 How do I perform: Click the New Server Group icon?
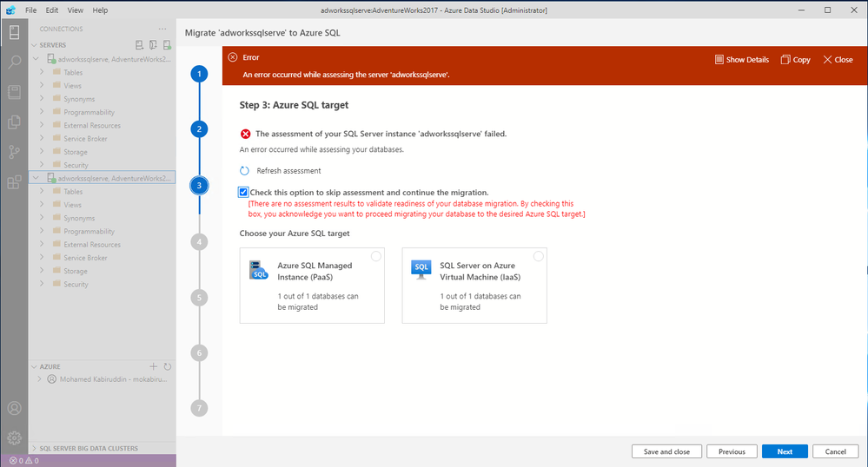click(153, 45)
